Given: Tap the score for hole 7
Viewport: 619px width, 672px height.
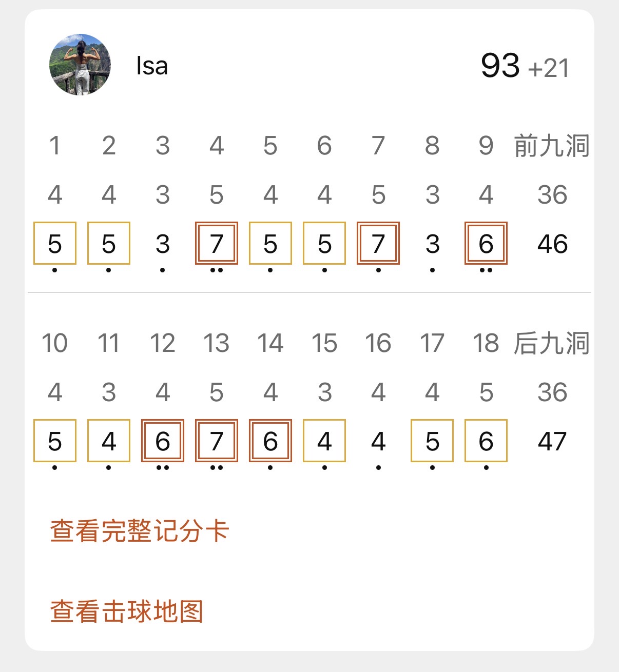Looking at the screenshot, I should coord(378,244).
